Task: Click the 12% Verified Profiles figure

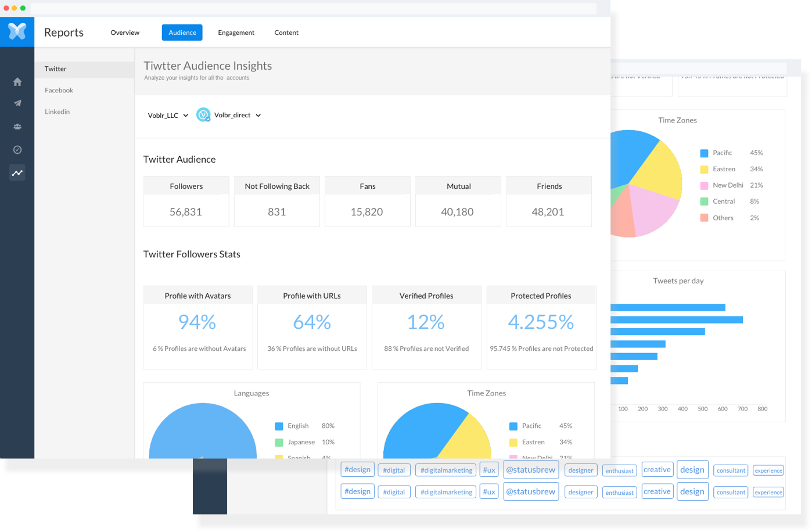Action: click(426, 322)
